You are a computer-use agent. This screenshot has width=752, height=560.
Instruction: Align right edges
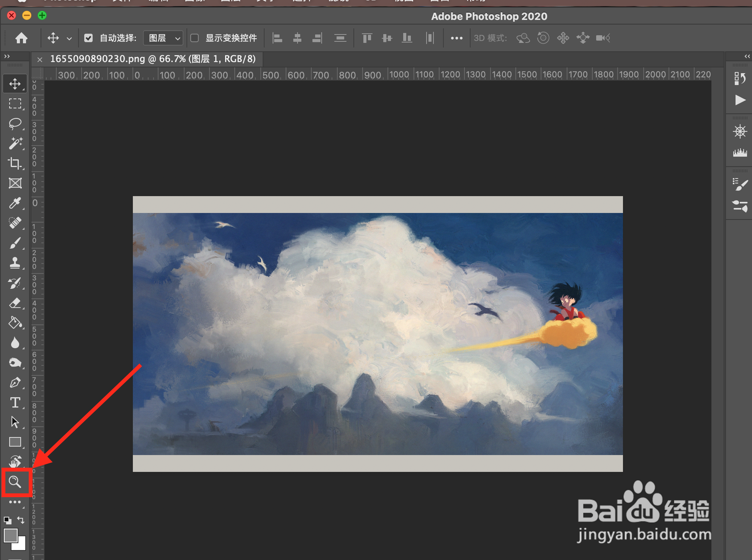point(317,38)
